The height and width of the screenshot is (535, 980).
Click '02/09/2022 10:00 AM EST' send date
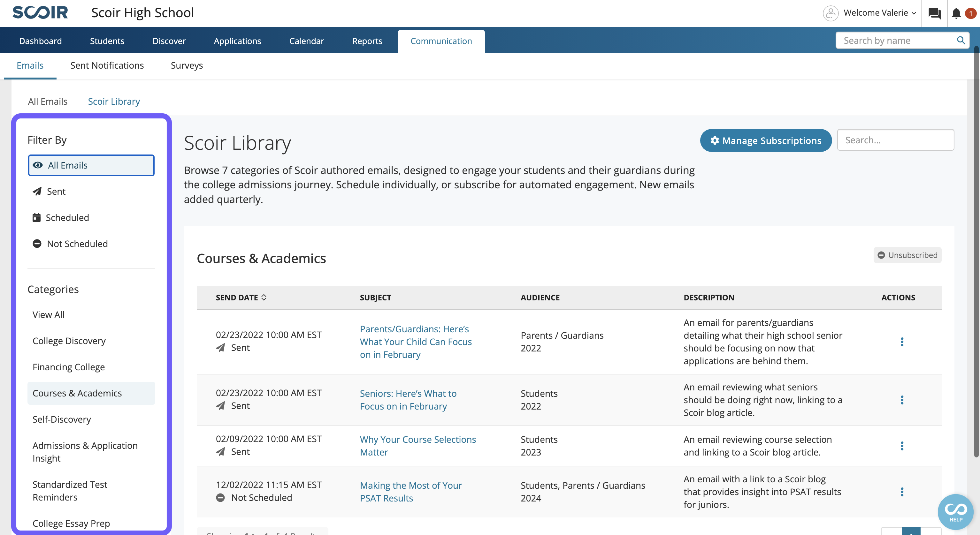pos(269,439)
